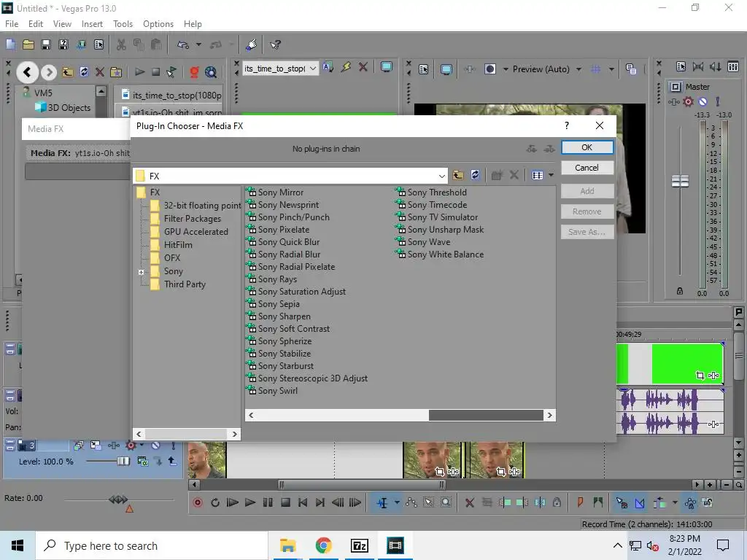The height and width of the screenshot is (560, 747).
Task: Insert a region with the green flags icon
Action: click(598, 502)
